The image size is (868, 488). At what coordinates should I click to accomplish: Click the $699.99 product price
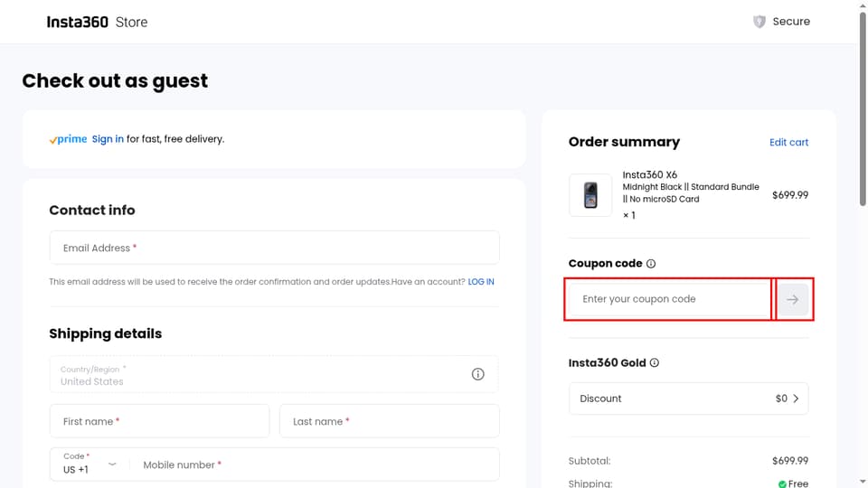click(790, 195)
